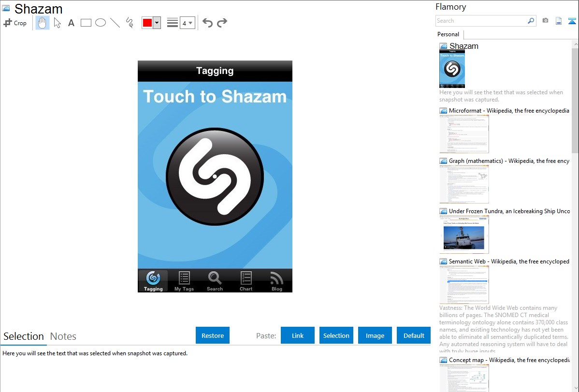The width and height of the screenshot is (579, 392).
Task: Select the freehand scribble tool
Action: pyautogui.click(x=130, y=23)
